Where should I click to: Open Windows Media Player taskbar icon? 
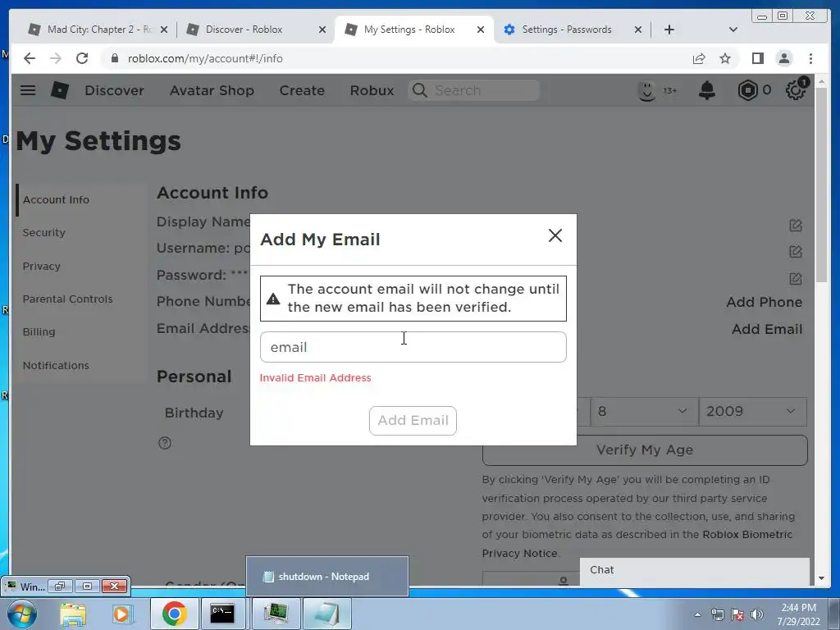coord(121,614)
